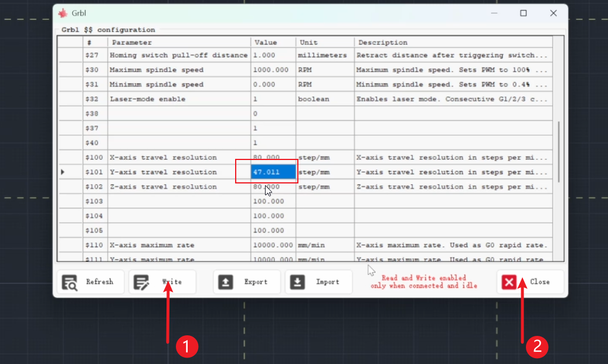
Task: Click the Value column header
Action: point(273,42)
